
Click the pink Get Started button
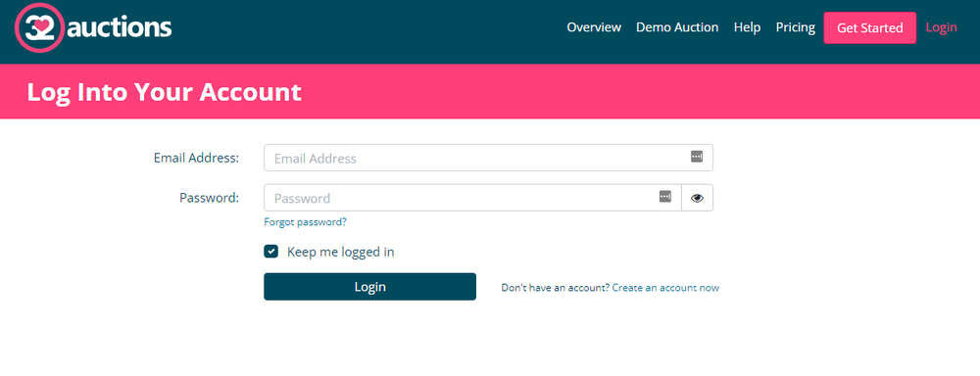[870, 28]
